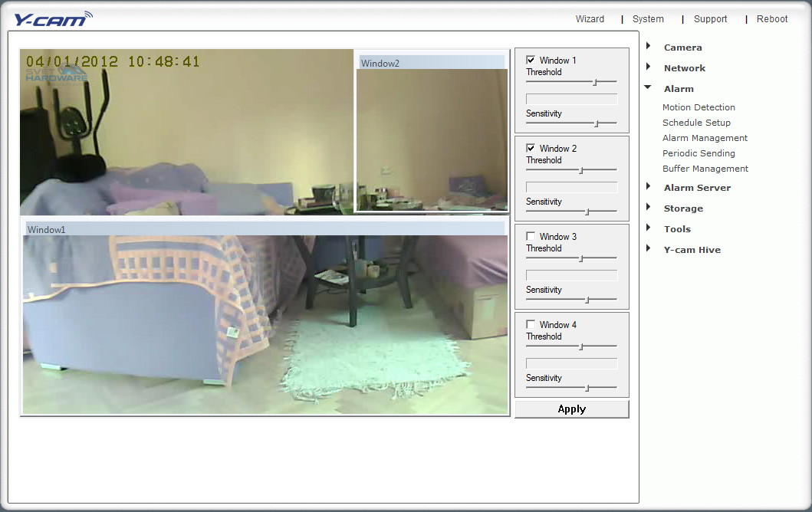Enable the Window 3 checkbox
Viewport: 812px width, 512px height.
tap(531, 237)
